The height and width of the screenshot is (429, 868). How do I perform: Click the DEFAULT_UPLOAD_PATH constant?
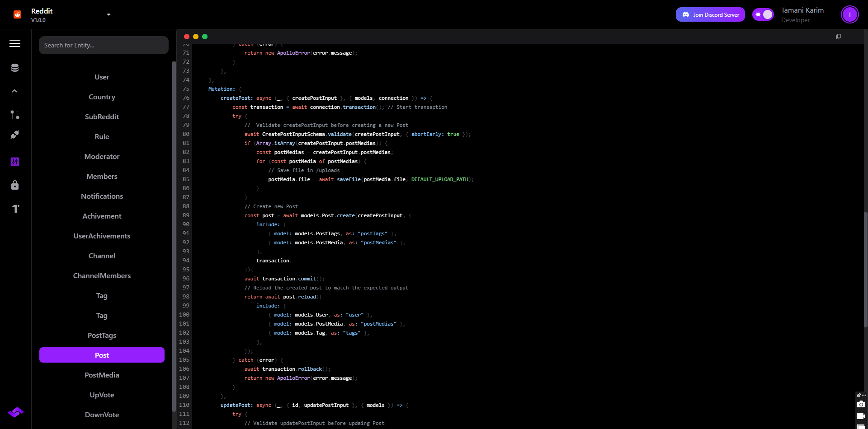pyautogui.click(x=439, y=179)
